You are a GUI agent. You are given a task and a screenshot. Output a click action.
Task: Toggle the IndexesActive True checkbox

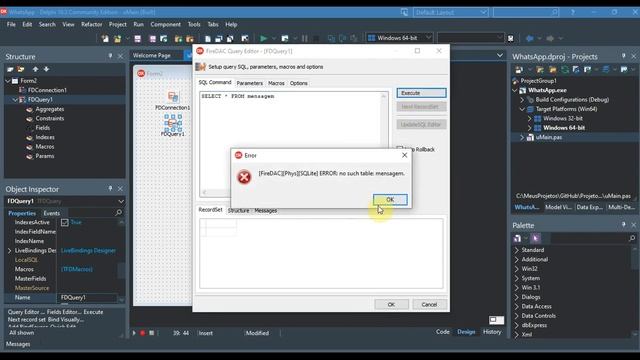coord(64,222)
